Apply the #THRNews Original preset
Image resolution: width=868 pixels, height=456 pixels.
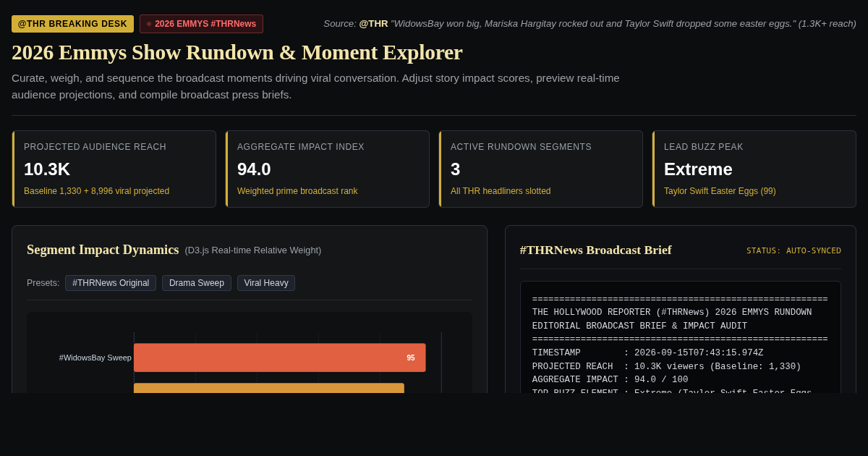pyautogui.click(x=111, y=283)
